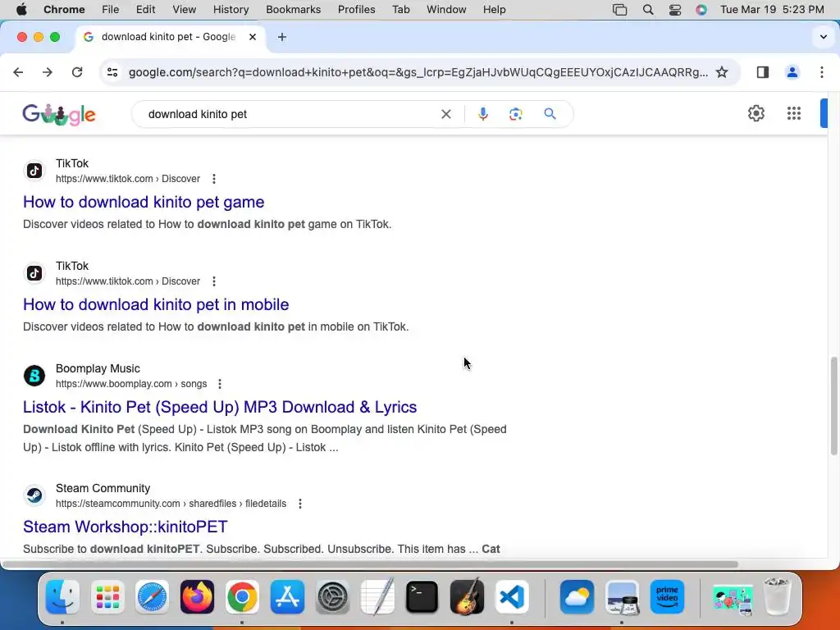The height and width of the screenshot is (630, 840).
Task: Launch Firefox from the dock
Action: (197, 597)
